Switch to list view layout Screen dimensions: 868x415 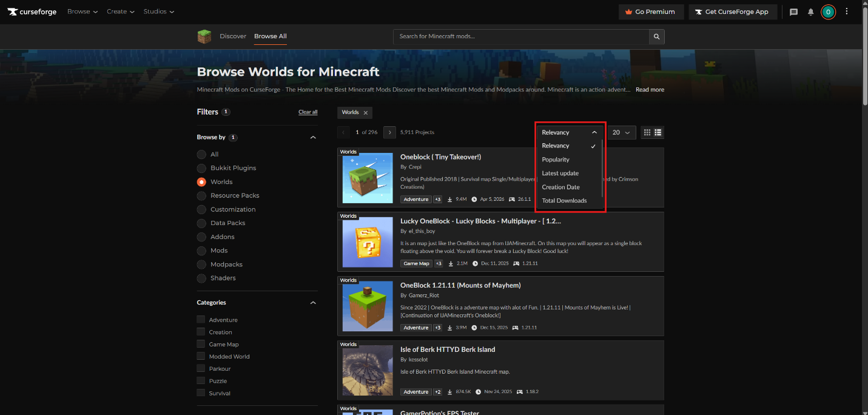point(658,132)
